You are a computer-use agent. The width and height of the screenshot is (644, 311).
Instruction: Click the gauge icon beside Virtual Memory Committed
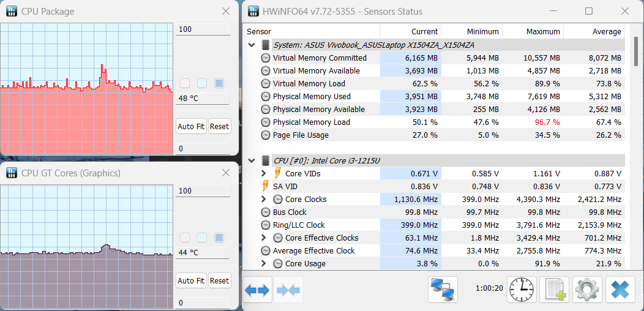coord(266,58)
